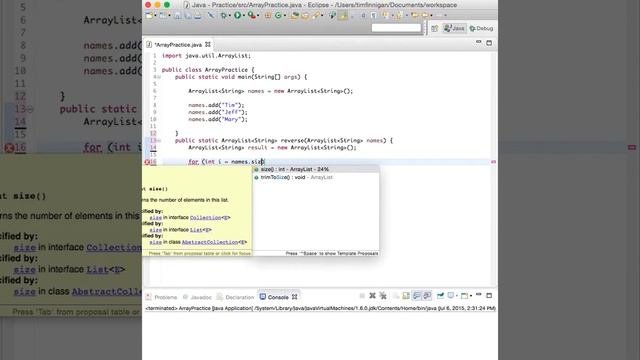The image size is (640, 360).
Task: Click the Quick Access search field
Action: (x=396, y=28)
